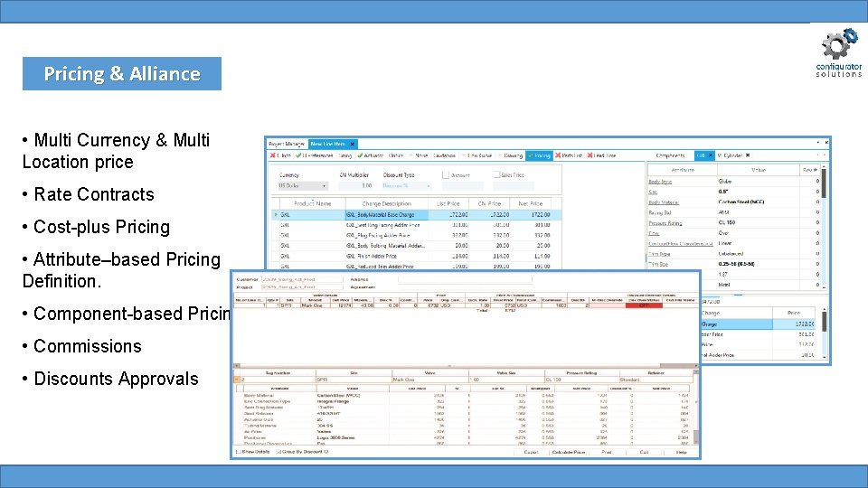
Task: Click the Tag Number column header
Action: [278, 373]
